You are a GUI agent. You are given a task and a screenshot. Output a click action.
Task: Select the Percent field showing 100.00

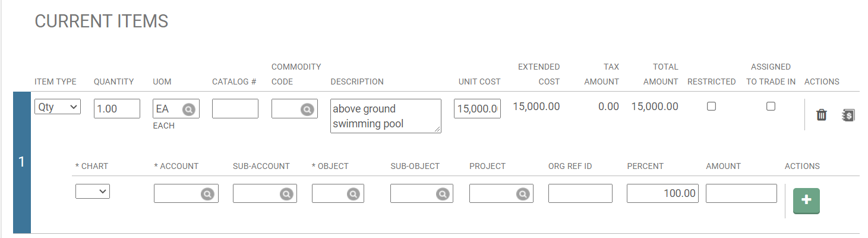coord(662,194)
